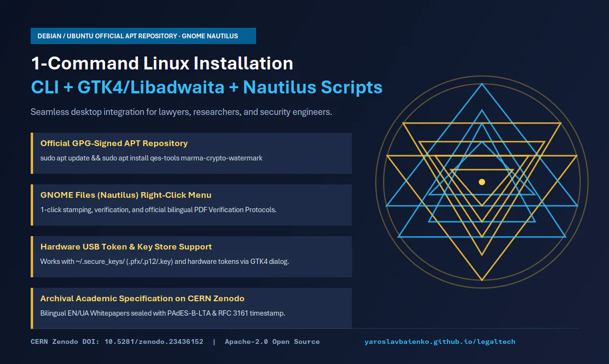
Task: Select the sudo apt install command text
Action: pos(152,158)
